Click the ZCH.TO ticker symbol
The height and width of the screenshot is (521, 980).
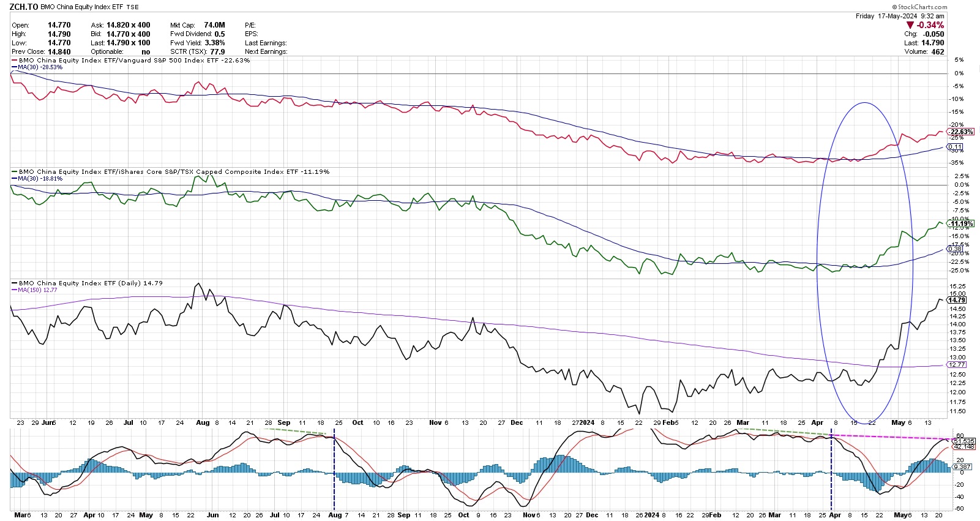24,7
